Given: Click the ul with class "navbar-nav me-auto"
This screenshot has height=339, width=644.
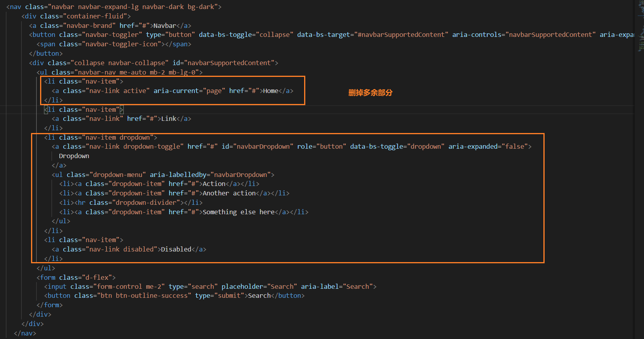Looking at the screenshot, I should 120,72.
